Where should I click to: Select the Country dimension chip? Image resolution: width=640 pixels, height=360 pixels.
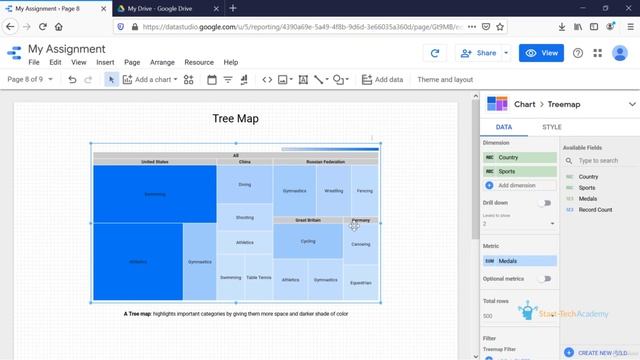click(520, 157)
